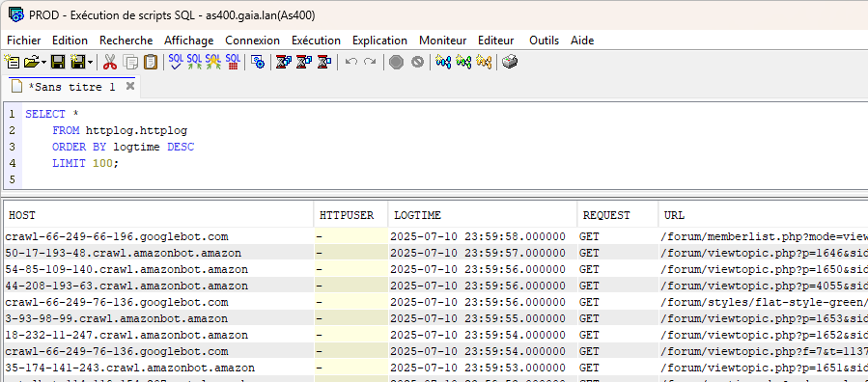Click the HOST column header
This screenshot has height=382, width=868.
click(158, 216)
